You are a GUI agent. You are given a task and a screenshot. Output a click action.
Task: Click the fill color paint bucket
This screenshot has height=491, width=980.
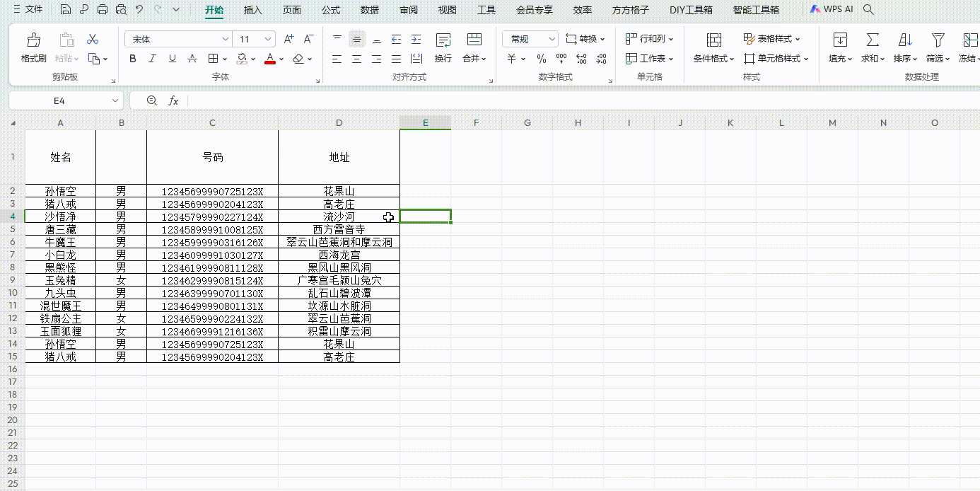pos(242,59)
